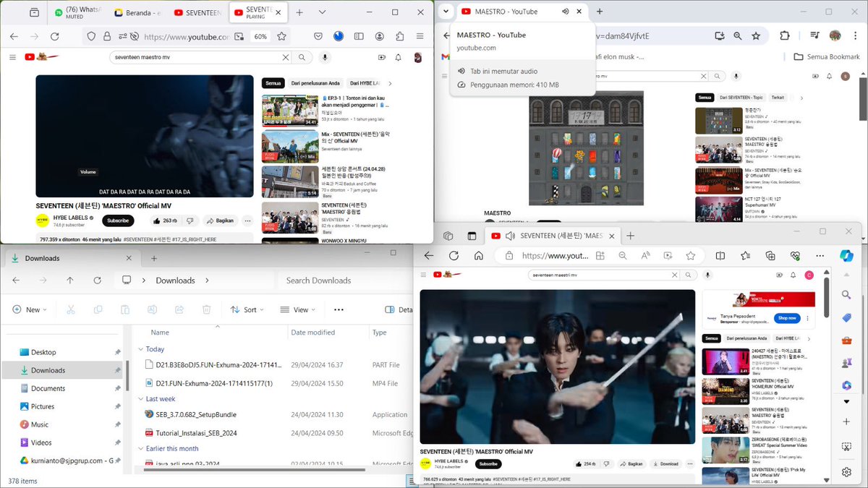Open YouTube notifications bell in Firefox window

[x=399, y=57]
